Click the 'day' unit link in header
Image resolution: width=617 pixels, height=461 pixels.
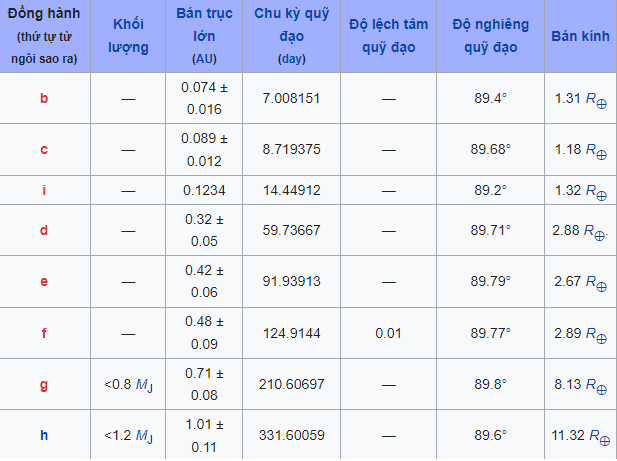pyautogui.click(x=291, y=59)
